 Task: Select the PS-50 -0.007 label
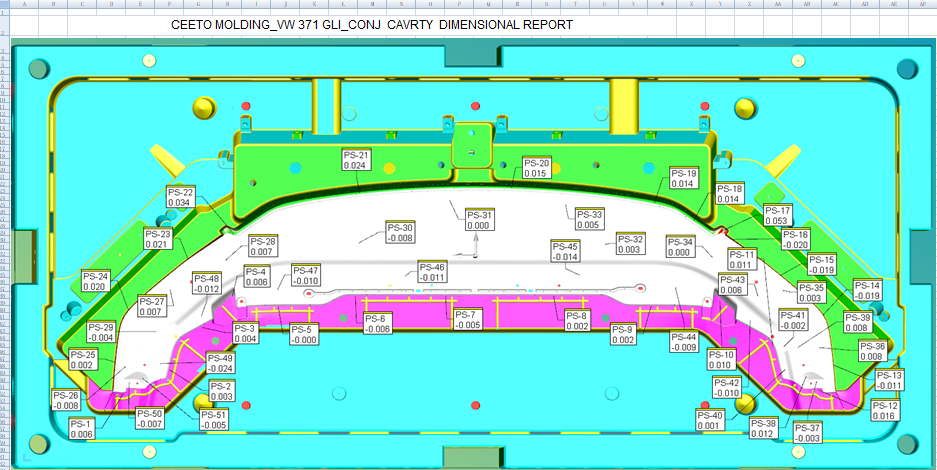point(149,419)
